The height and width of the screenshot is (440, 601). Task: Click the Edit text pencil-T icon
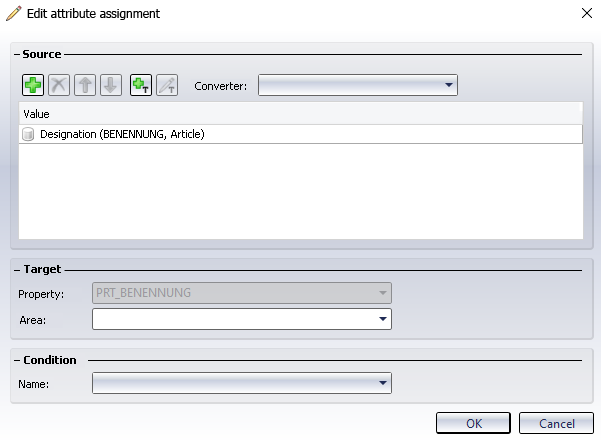point(167,85)
